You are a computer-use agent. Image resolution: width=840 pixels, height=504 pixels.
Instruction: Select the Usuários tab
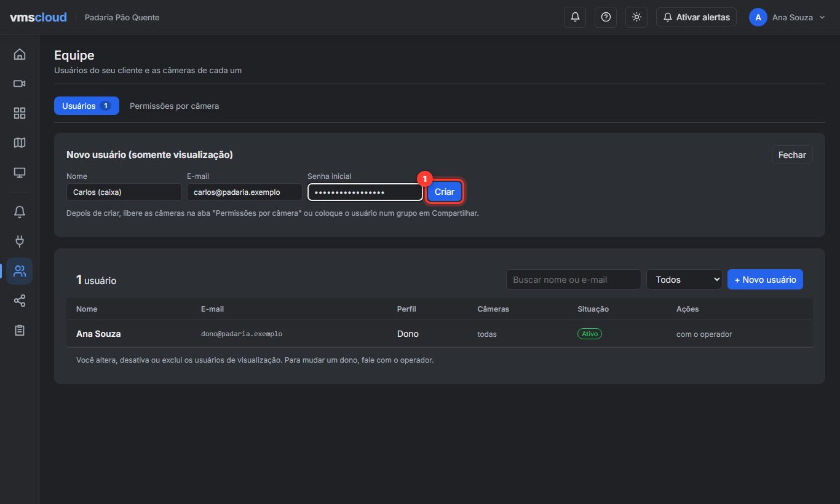(x=87, y=106)
